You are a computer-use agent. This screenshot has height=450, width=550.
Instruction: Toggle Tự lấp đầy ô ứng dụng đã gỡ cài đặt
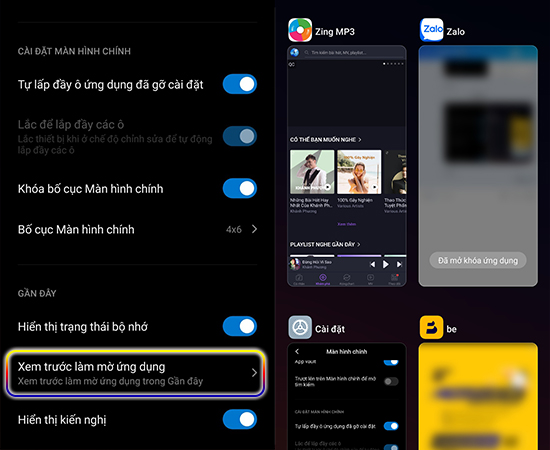(x=240, y=84)
